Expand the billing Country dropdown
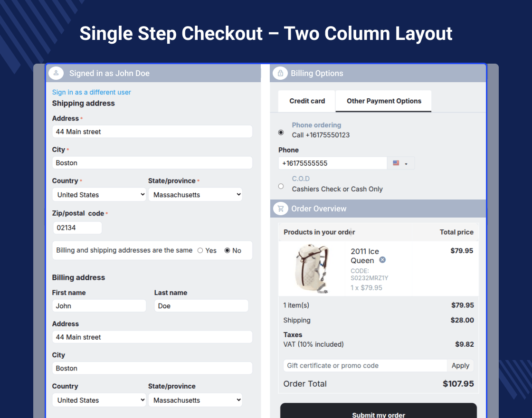The image size is (532, 418). (99, 400)
